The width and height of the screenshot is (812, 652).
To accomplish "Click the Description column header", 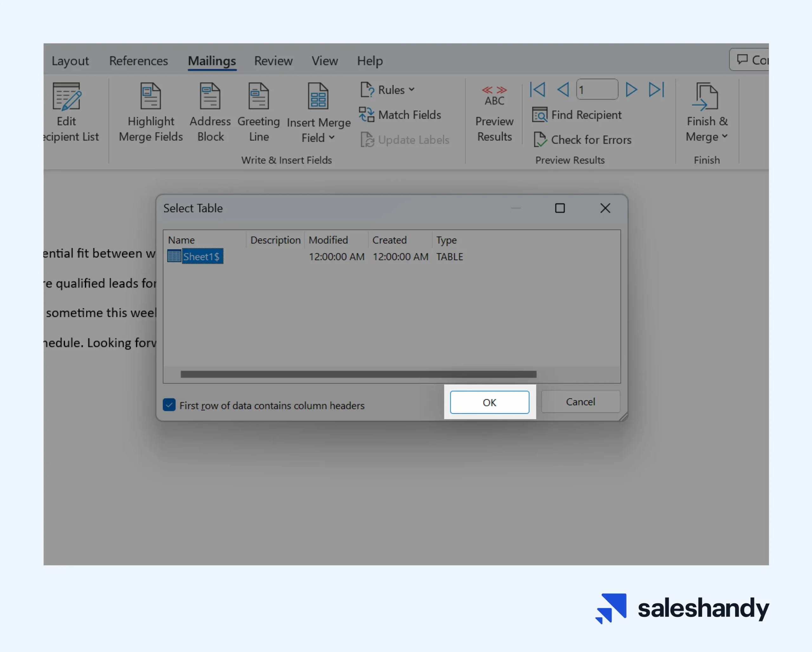I will (275, 240).
